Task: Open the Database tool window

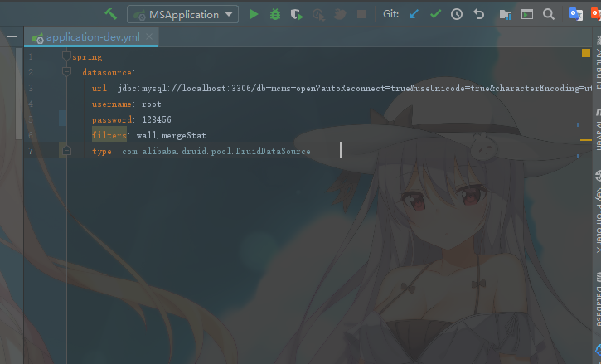Action: click(x=598, y=298)
